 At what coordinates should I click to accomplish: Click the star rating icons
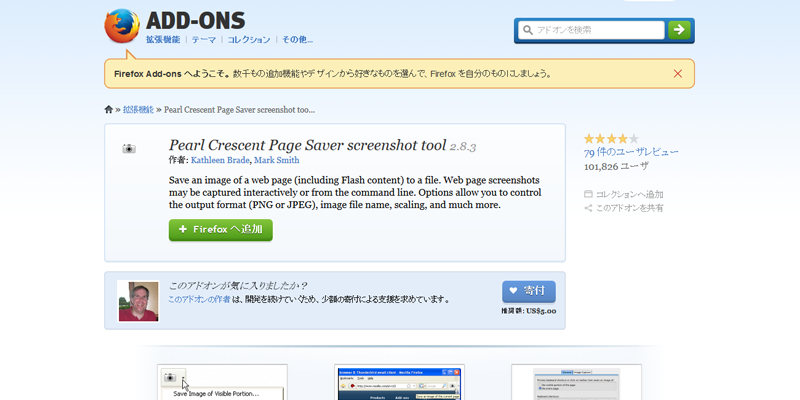click(611, 139)
